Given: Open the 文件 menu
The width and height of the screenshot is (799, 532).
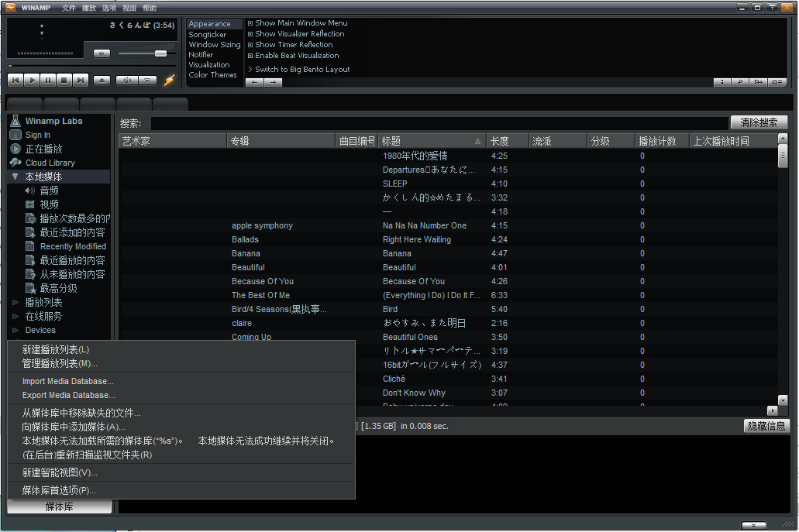Looking at the screenshot, I should click(x=69, y=9).
